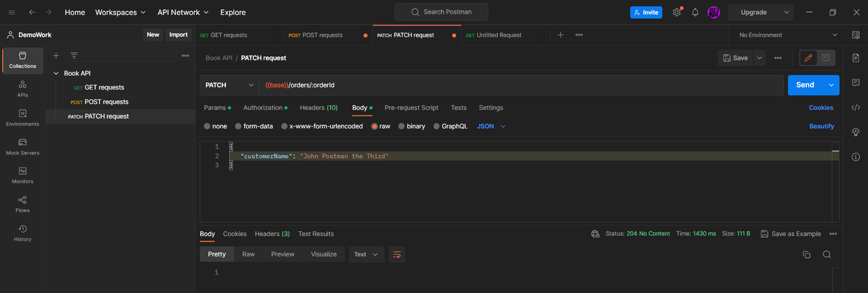Click the network globe icon near Status
This screenshot has height=293, width=868.
595,233
